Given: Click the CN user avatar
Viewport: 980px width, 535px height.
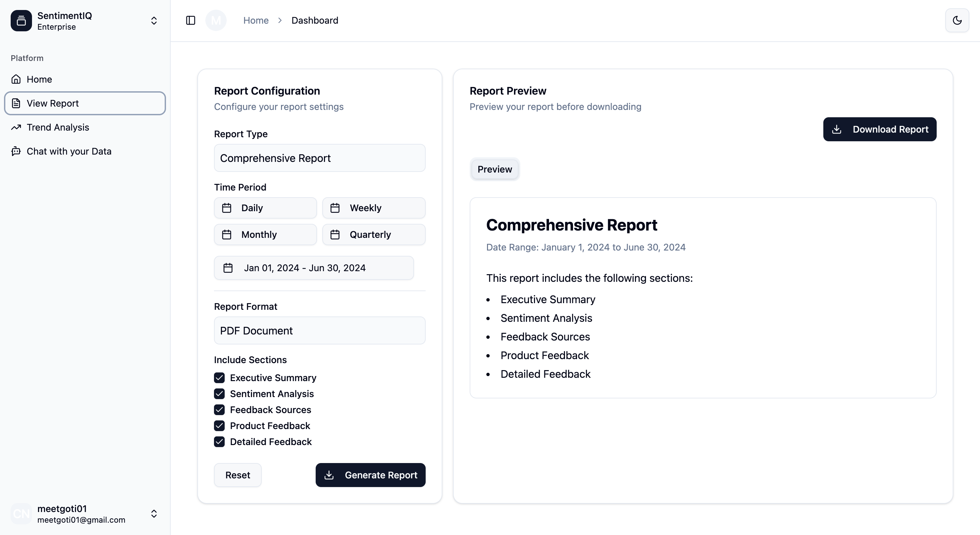Looking at the screenshot, I should tap(21, 514).
